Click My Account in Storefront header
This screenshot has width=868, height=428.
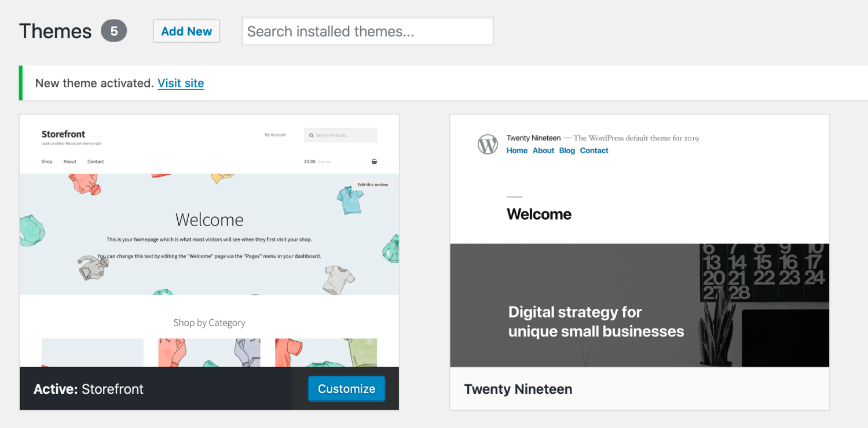(275, 134)
